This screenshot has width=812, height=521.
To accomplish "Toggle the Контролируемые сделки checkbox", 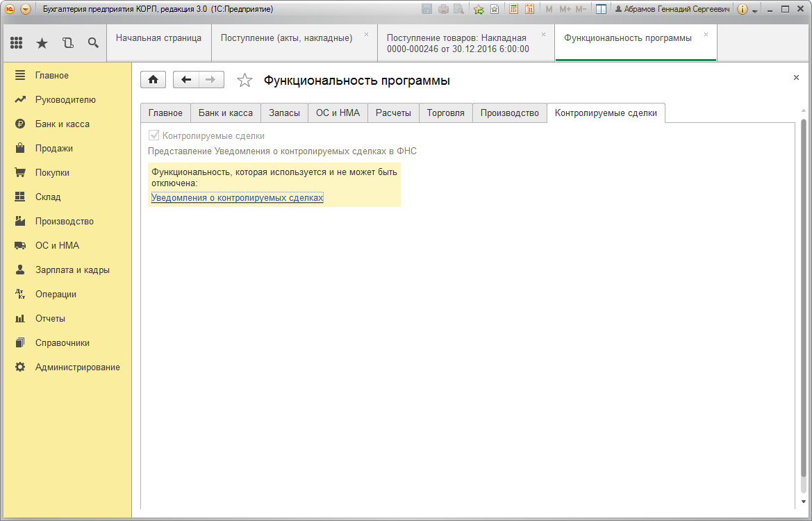I will [154, 135].
